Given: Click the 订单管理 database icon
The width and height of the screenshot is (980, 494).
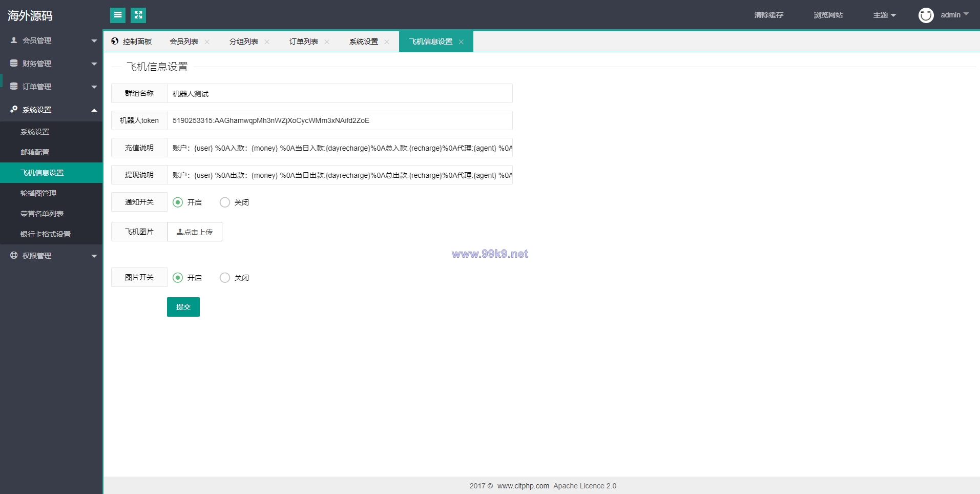Looking at the screenshot, I should tap(14, 86).
